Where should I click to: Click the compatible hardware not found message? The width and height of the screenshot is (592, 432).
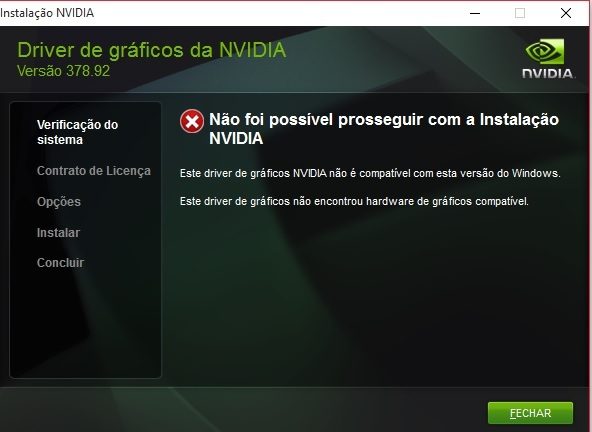[x=354, y=201]
